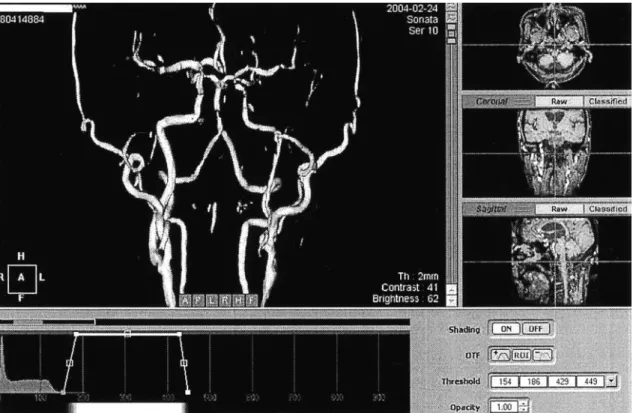Select the OTF curve left slope midpoint handle

pyautogui.click(x=69, y=363)
